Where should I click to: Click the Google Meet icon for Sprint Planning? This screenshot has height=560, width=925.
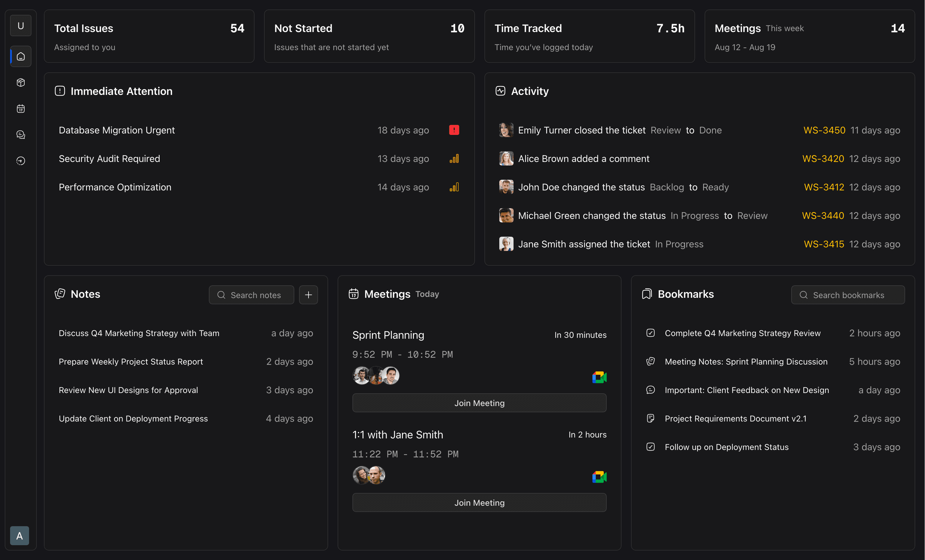point(599,377)
